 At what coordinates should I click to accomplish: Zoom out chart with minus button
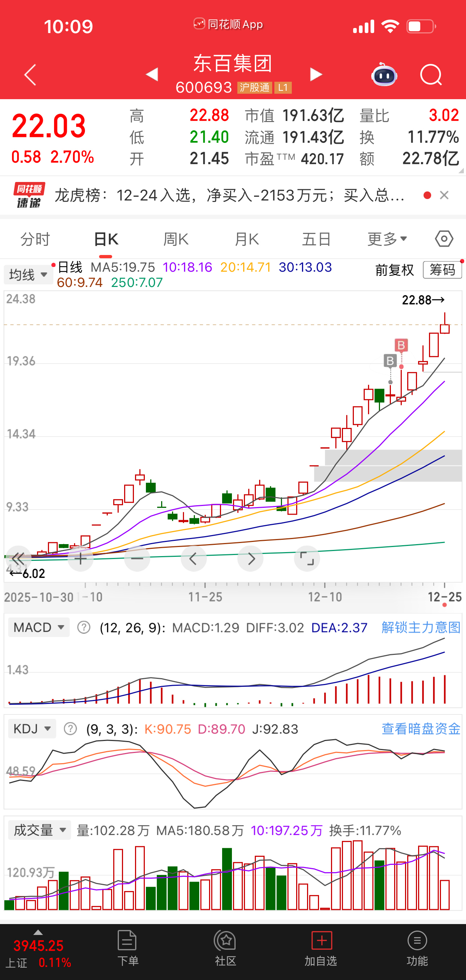pyautogui.click(x=137, y=559)
